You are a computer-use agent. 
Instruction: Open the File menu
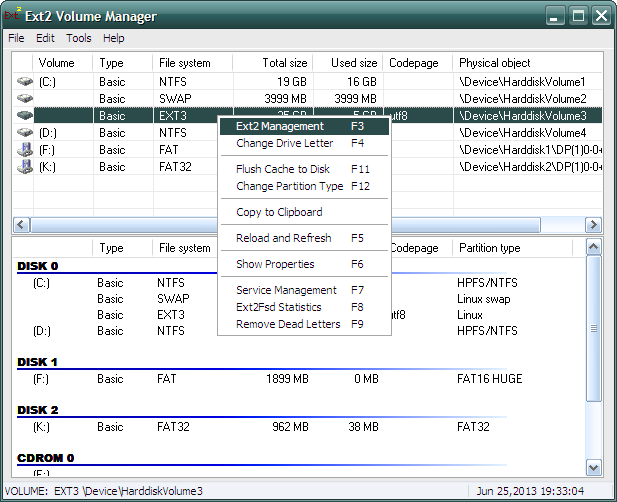click(x=16, y=38)
